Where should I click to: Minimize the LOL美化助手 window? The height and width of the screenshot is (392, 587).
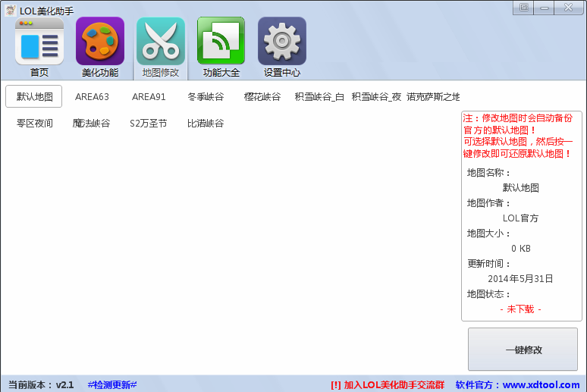click(545, 8)
